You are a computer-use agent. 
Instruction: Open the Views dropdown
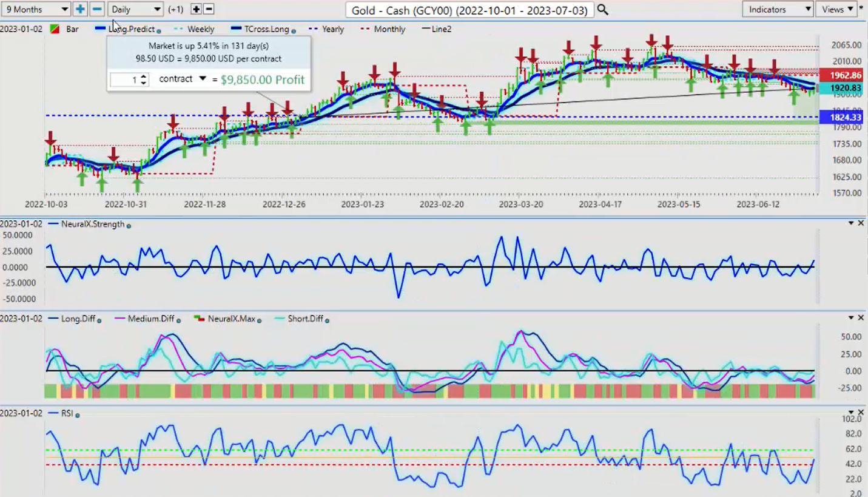point(836,9)
